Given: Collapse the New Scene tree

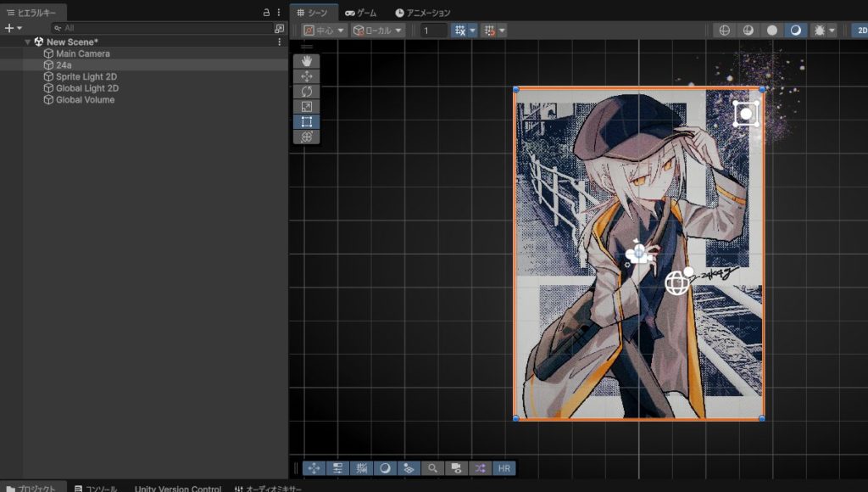Looking at the screenshot, I should tap(28, 42).
